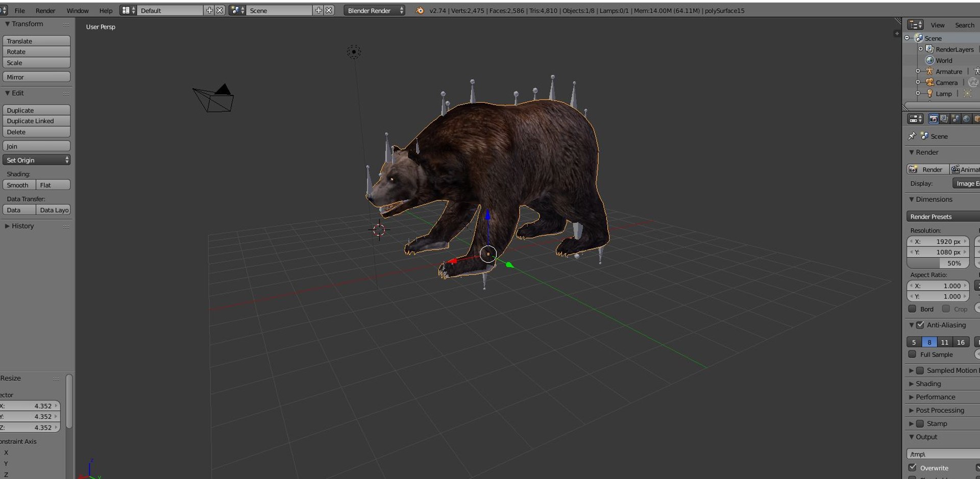Viewport: 980px width, 479px height.
Task: Select the World properties tab icon
Action: (x=966, y=119)
